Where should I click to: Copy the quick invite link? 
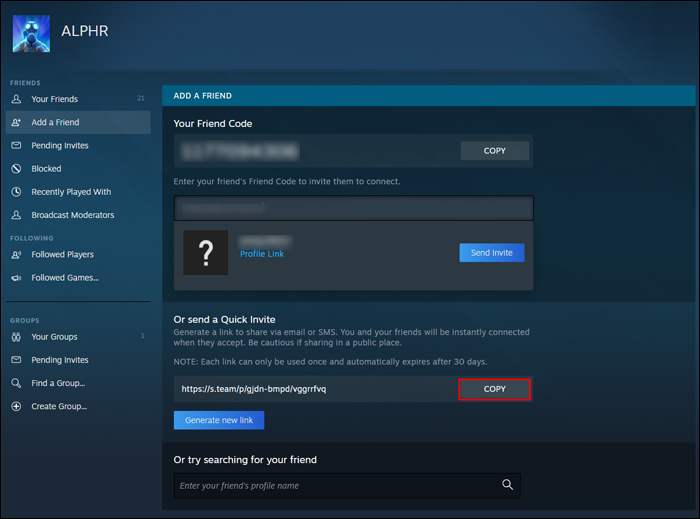[495, 389]
